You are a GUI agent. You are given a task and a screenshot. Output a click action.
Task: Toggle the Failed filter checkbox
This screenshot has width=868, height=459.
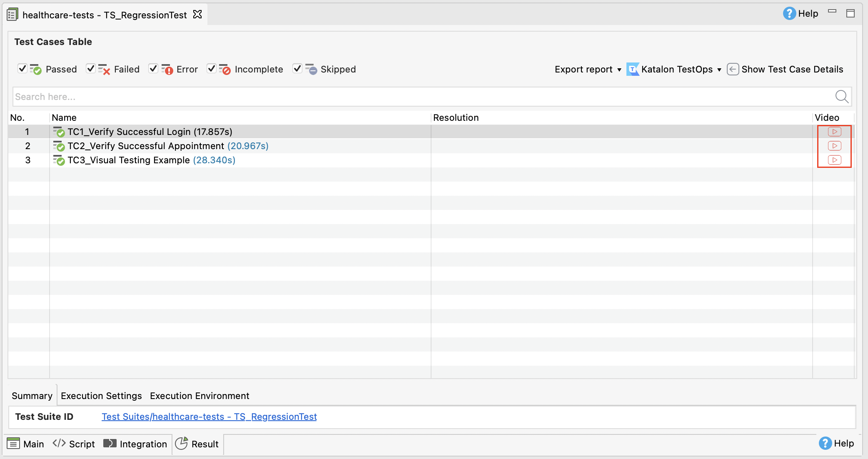click(89, 69)
